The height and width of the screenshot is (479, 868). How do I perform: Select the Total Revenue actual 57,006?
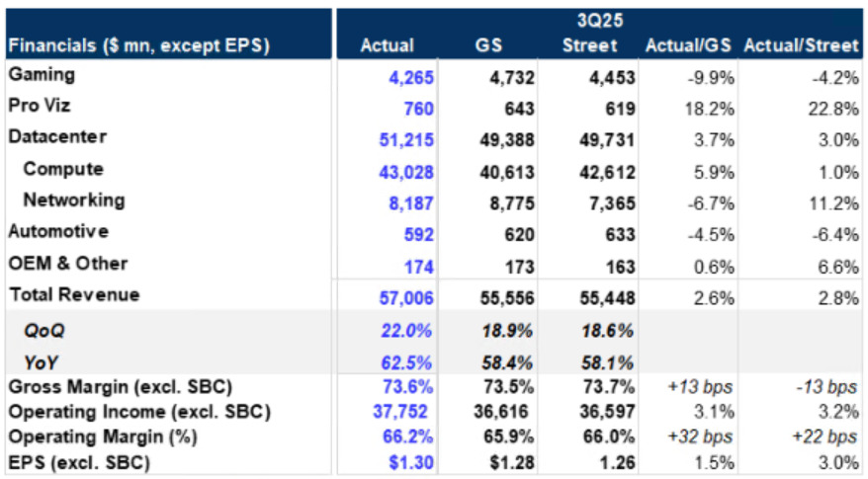pyautogui.click(x=405, y=298)
